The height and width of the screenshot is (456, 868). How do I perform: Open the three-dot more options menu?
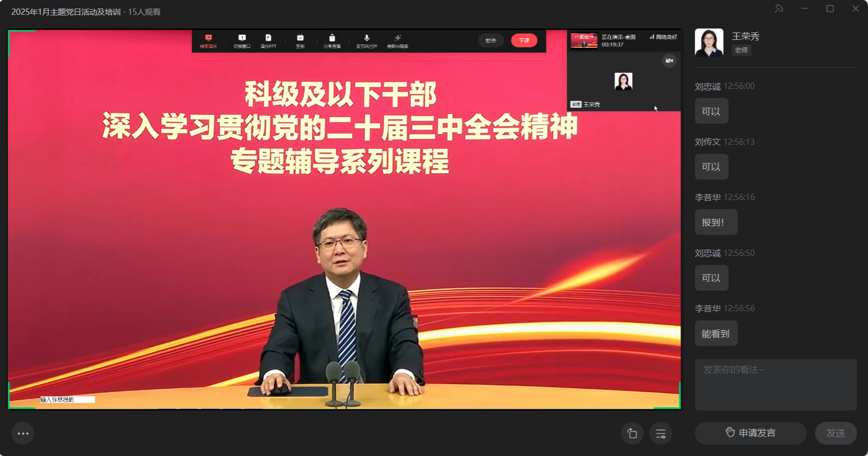pos(23,434)
